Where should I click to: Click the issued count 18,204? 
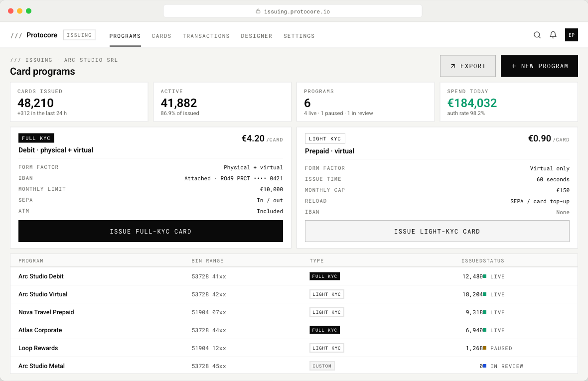[472, 294]
